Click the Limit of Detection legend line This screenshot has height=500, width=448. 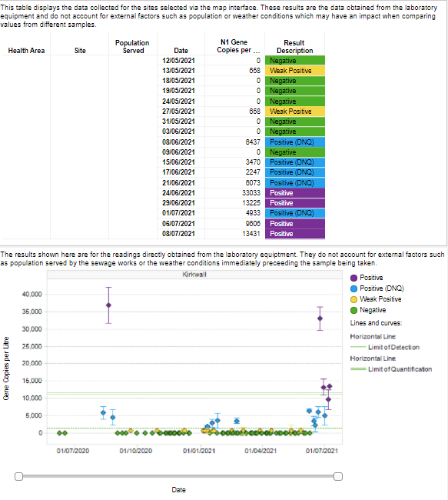click(x=358, y=347)
